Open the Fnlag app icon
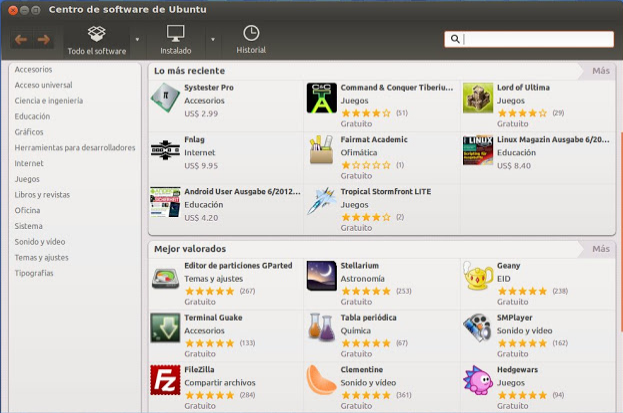Viewport: 623px width, 413px height. [165, 150]
